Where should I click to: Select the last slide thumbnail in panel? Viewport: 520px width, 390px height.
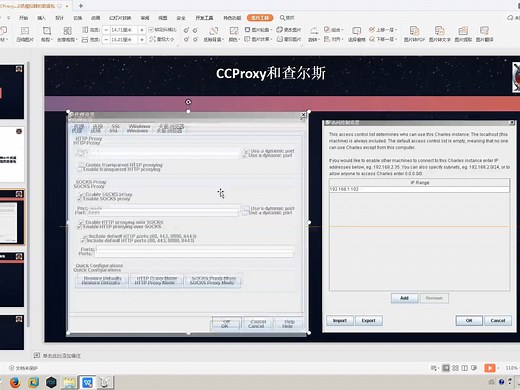click(x=12, y=332)
